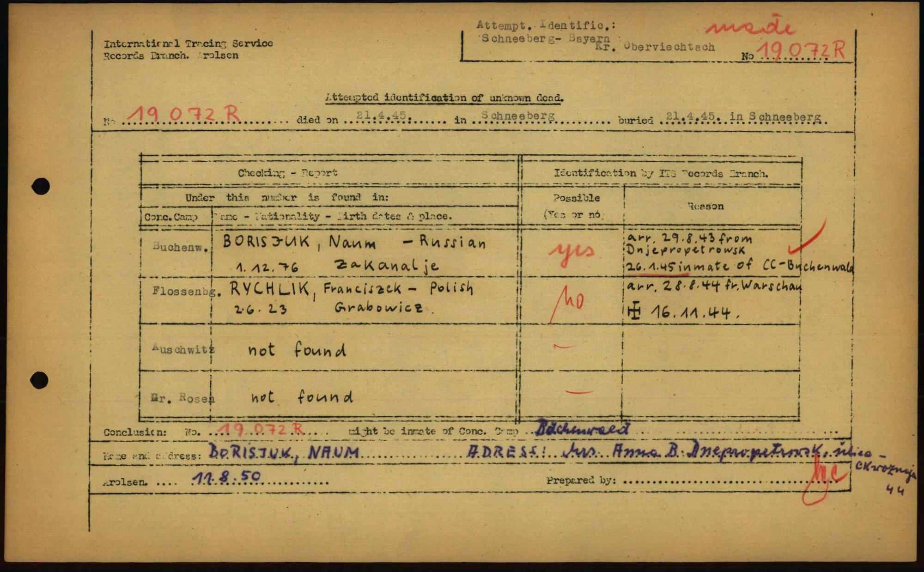Click the name BORISJUK, Naum in table
This screenshot has width=924, height=572.
(299, 242)
